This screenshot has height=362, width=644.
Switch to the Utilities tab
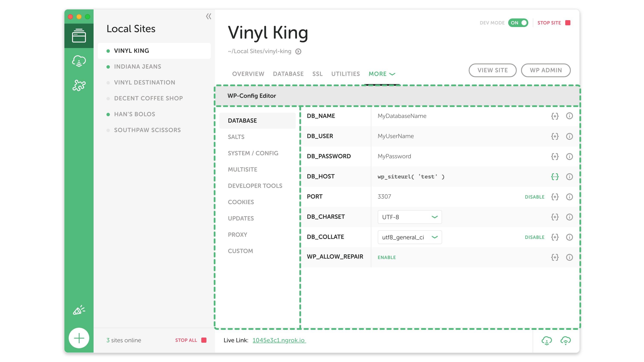coord(345,74)
